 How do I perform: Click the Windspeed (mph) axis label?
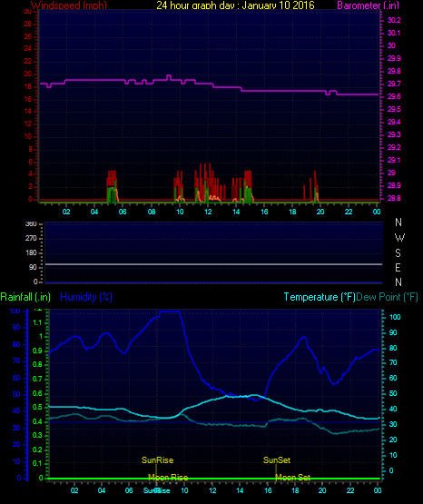[69, 5]
